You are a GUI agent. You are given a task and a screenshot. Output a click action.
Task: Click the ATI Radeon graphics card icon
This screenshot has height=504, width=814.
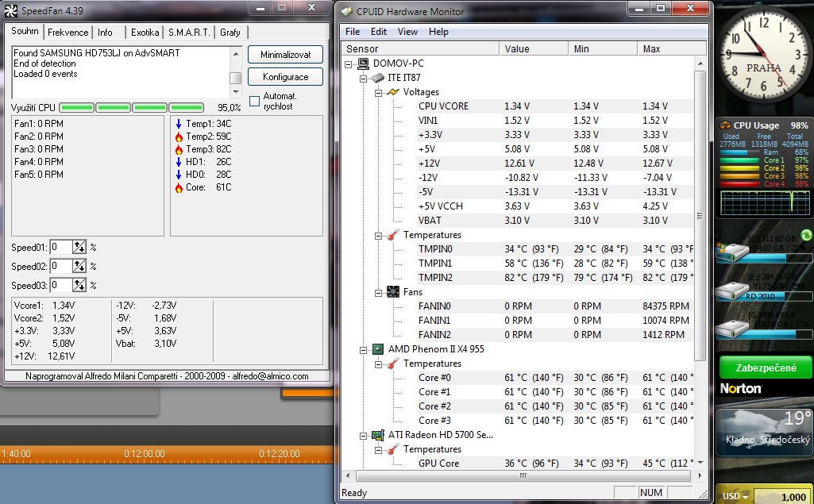(378, 435)
